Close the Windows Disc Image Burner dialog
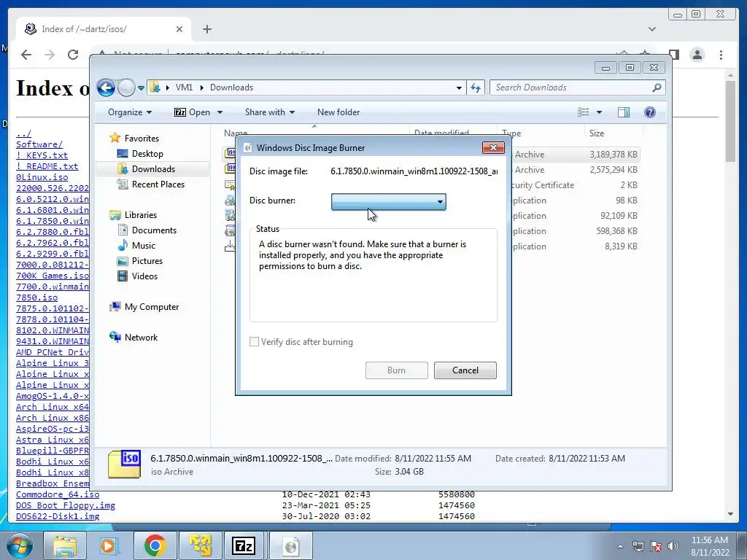747x560 pixels. click(493, 147)
